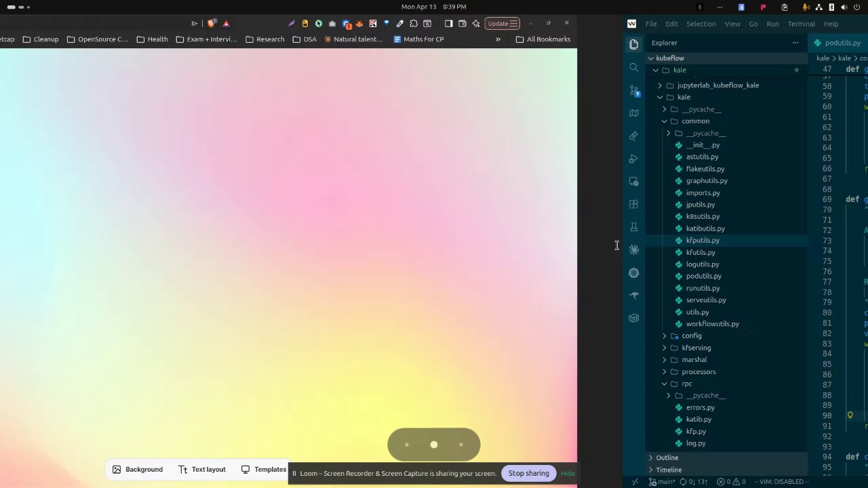Click the purple feather extension icon
The height and width of the screenshot is (488, 868).
(x=292, y=23)
